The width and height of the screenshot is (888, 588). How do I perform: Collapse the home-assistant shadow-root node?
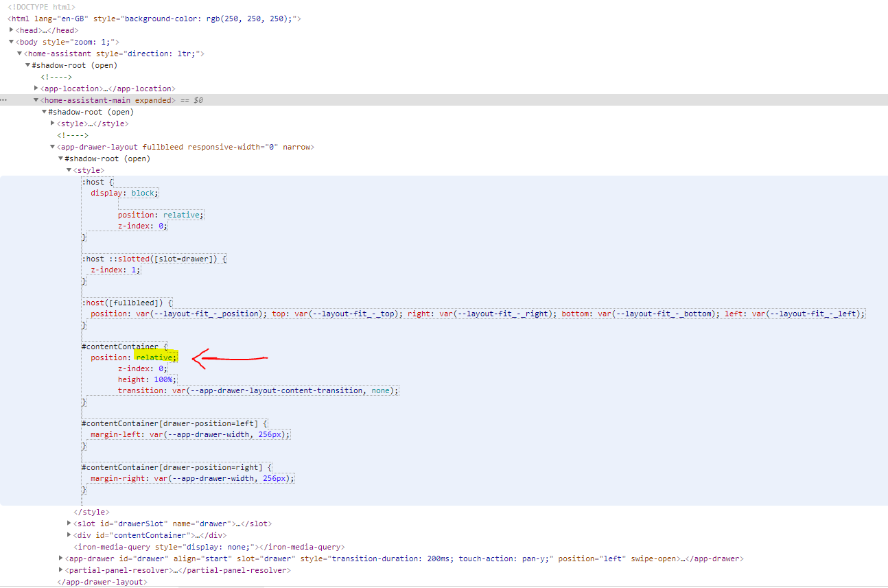tap(27, 64)
